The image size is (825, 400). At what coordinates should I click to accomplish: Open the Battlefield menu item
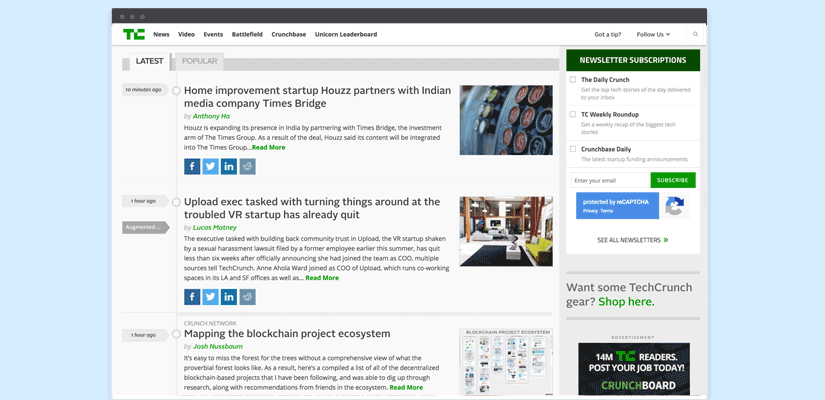click(247, 34)
